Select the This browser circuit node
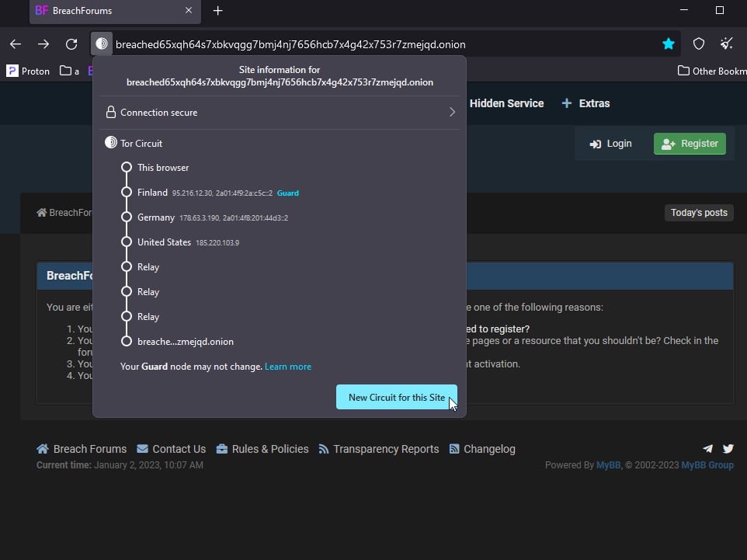The width and height of the screenshot is (747, 560). click(156, 167)
